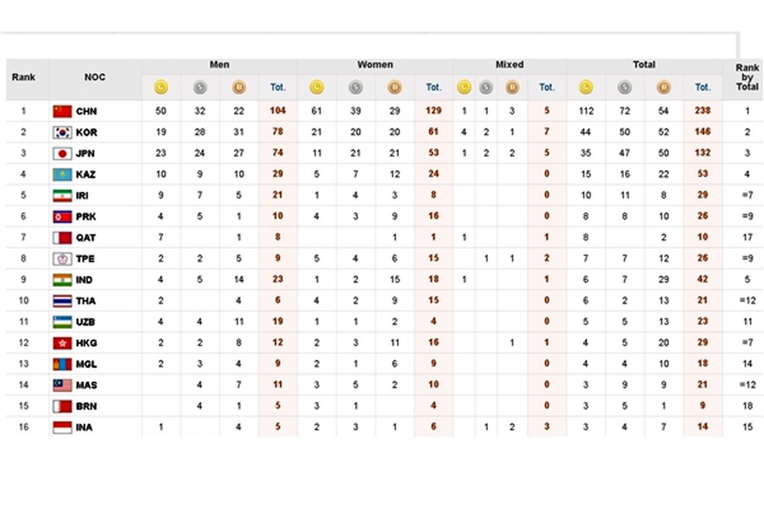Click the Men bronze medal icon
This screenshot has height=532, width=764.
tap(239, 87)
